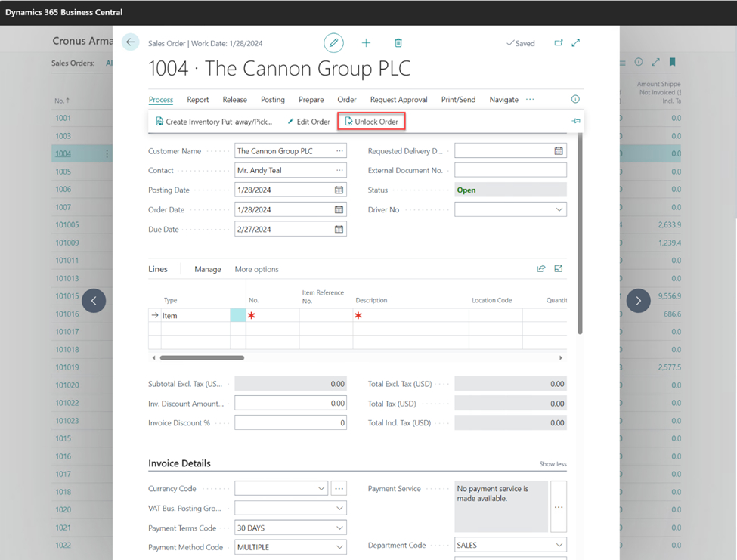Open Requested Delivery Date calendar picker
Screen dimensions: 737x560
558,151
